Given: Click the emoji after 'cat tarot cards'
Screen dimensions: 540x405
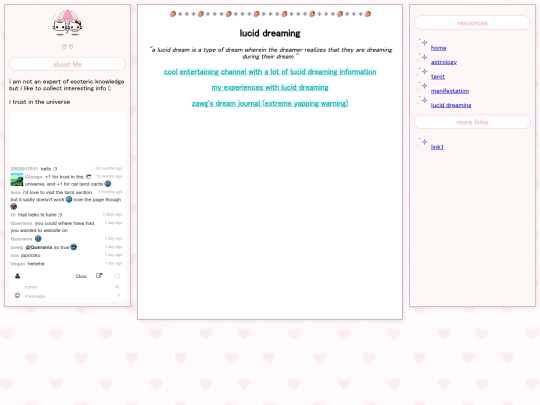Looking at the screenshot, I should click(x=108, y=184).
